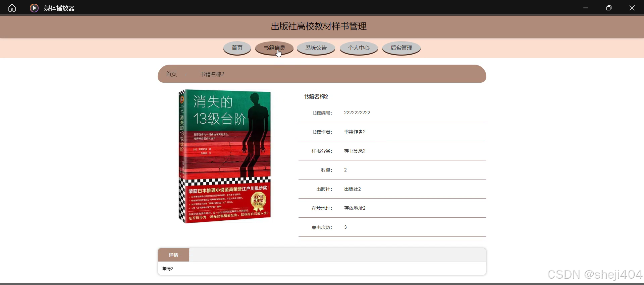Click the publisher value 出版社2
Viewport: 644px width, 285px height.
click(x=353, y=189)
